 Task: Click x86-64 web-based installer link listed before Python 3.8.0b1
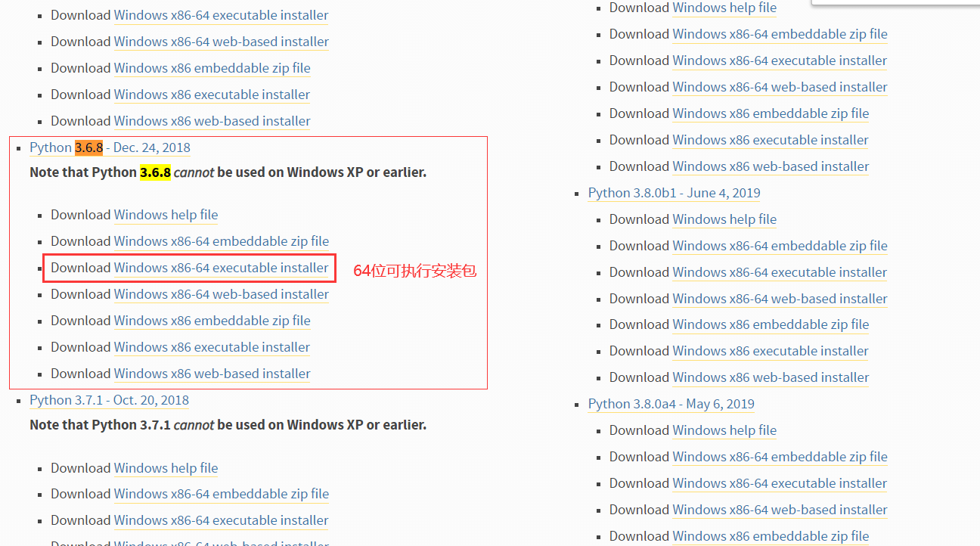point(780,87)
